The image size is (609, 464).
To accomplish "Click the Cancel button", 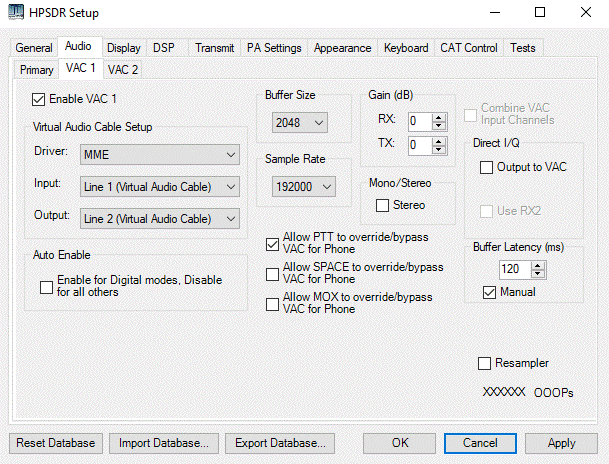I will click(480, 443).
